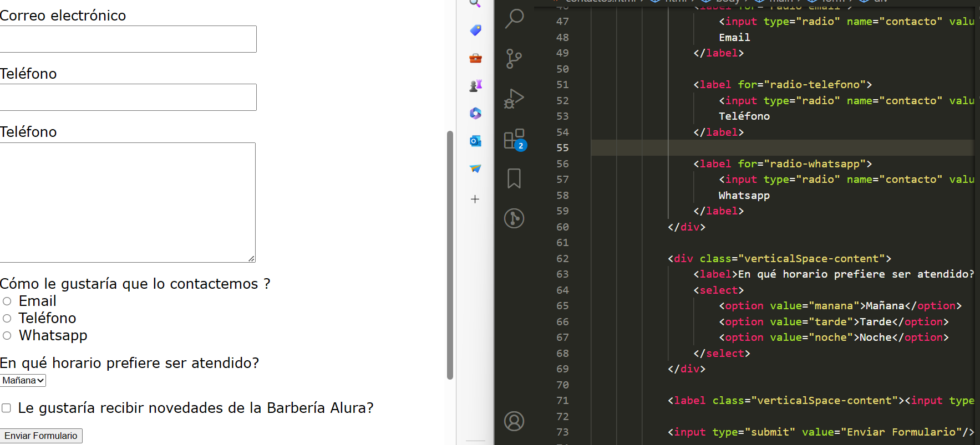Click line number 55 in the editor gutter

(x=562, y=148)
